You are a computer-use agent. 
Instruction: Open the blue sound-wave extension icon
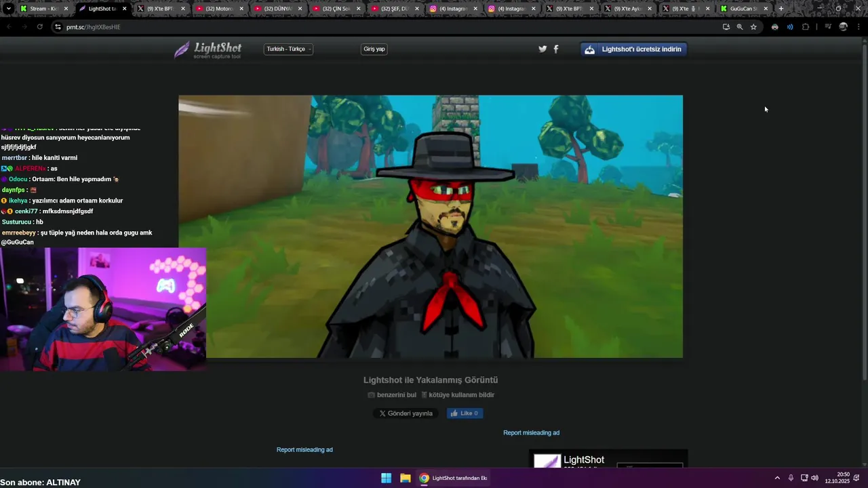790,27
